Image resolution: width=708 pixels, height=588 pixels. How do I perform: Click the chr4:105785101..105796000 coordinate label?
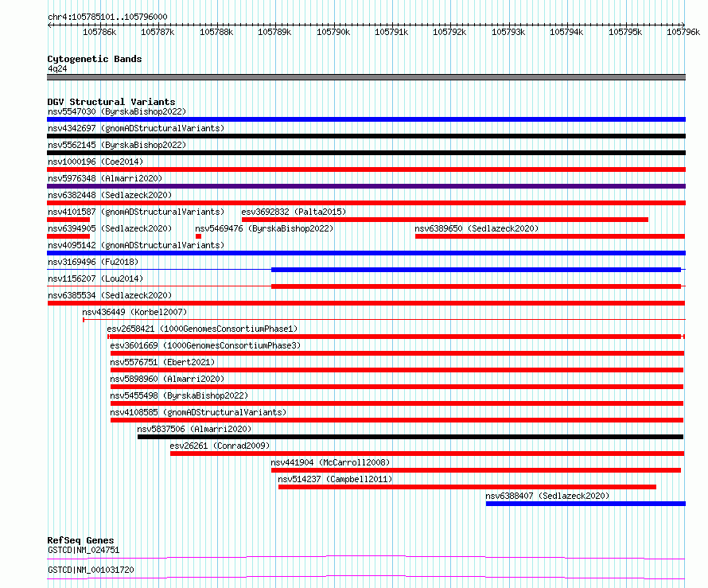coord(107,17)
